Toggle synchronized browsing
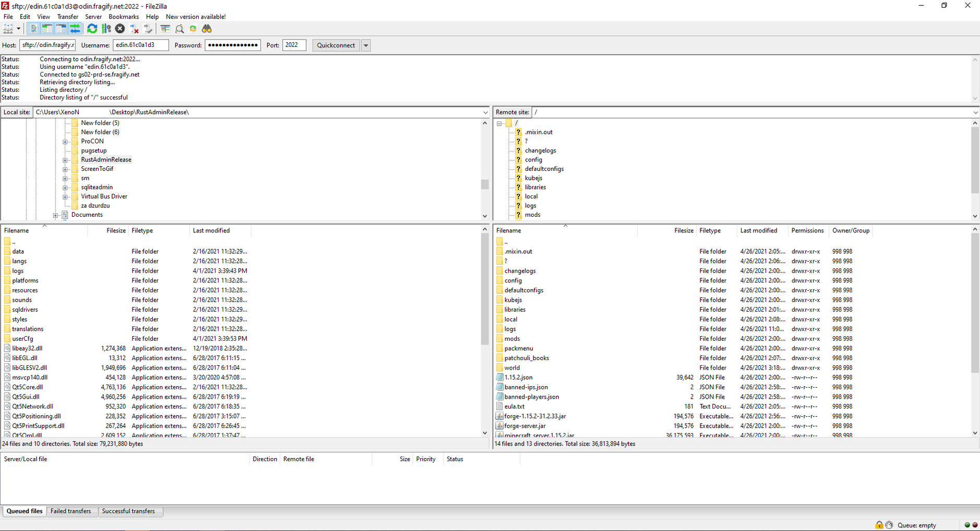980x531 pixels. (x=193, y=29)
